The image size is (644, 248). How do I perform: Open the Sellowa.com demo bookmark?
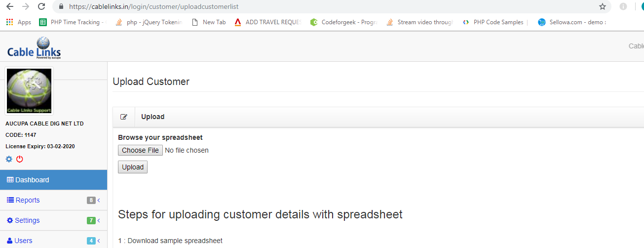tap(572, 22)
